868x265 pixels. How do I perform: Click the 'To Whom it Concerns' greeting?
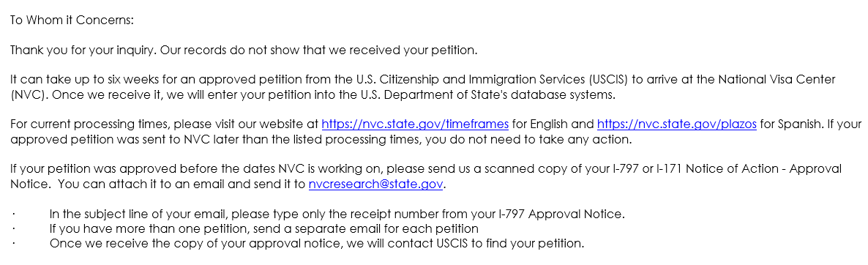pos(72,20)
